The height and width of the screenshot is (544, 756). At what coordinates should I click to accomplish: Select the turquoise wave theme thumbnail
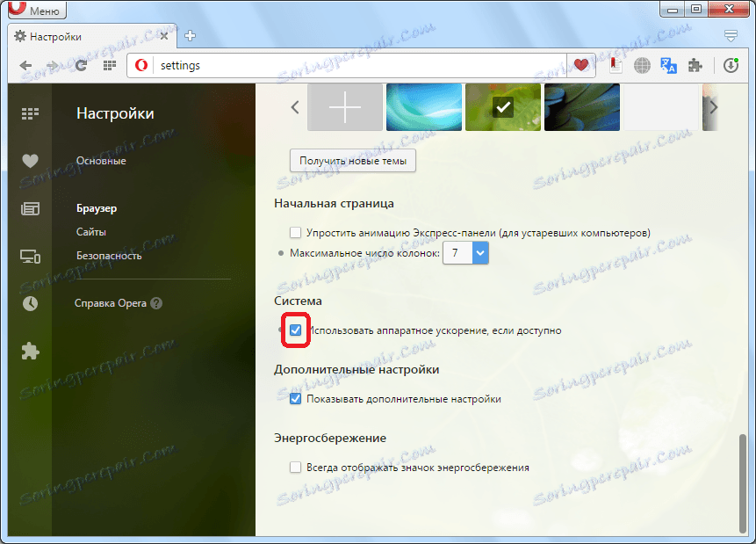424,107
